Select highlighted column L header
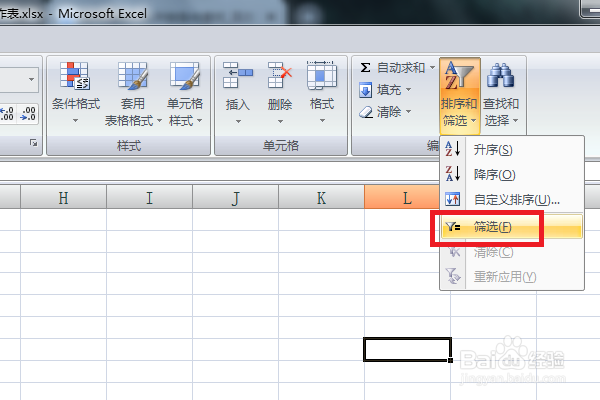This screenshot has height=400, width=600. click(402, 198)
